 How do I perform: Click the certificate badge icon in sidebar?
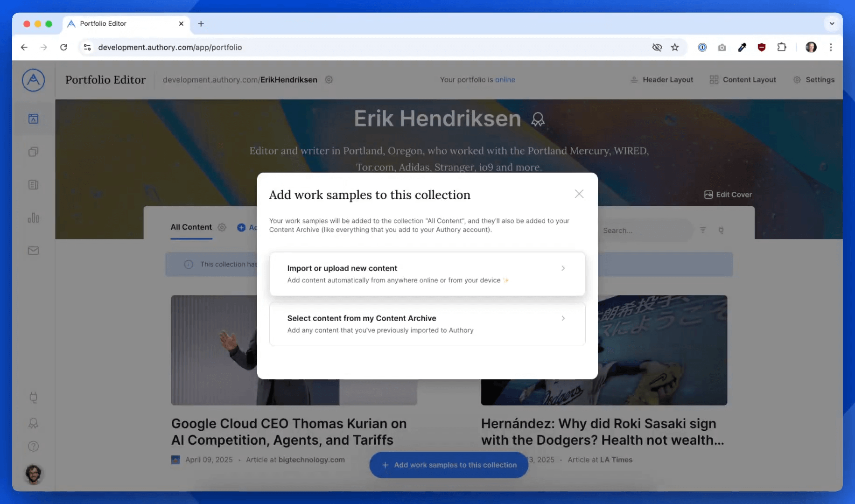(x=33, y=423)
